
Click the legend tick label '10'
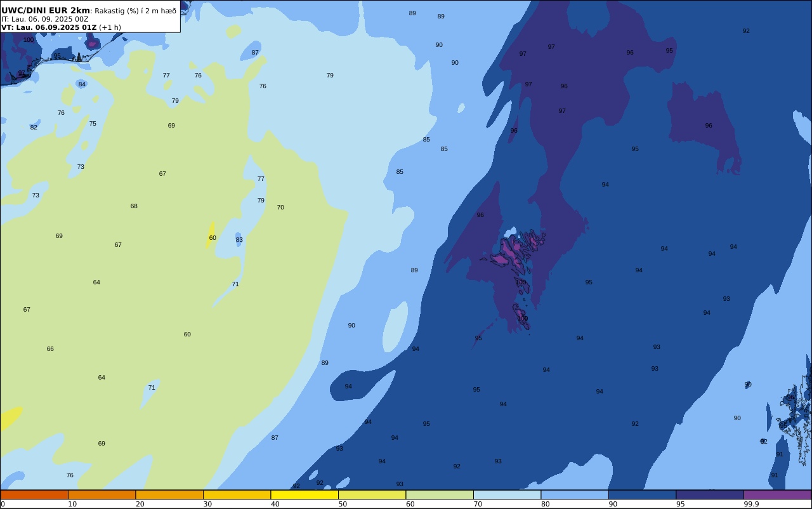(72, 504)
